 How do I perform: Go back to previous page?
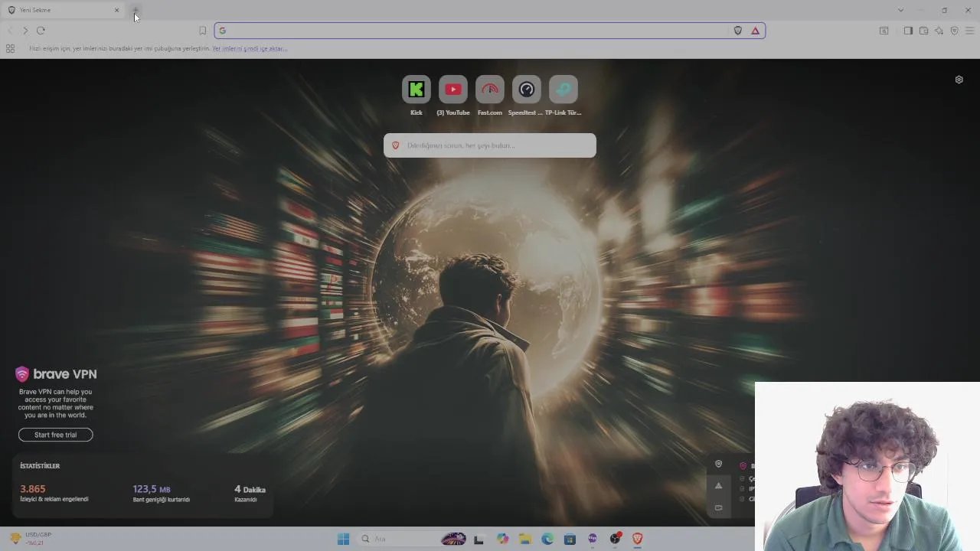[10, 31]
